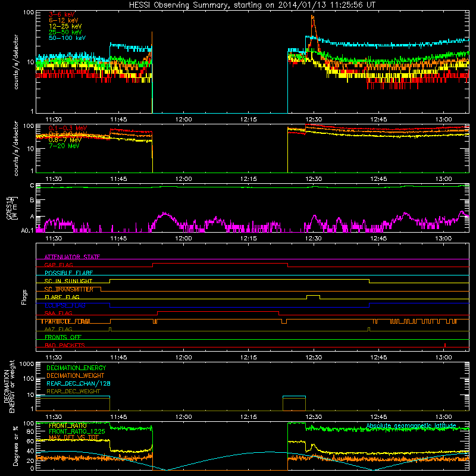
Task: Select the orange 6-12 keV legend label
Action: [x=64, y=20]
